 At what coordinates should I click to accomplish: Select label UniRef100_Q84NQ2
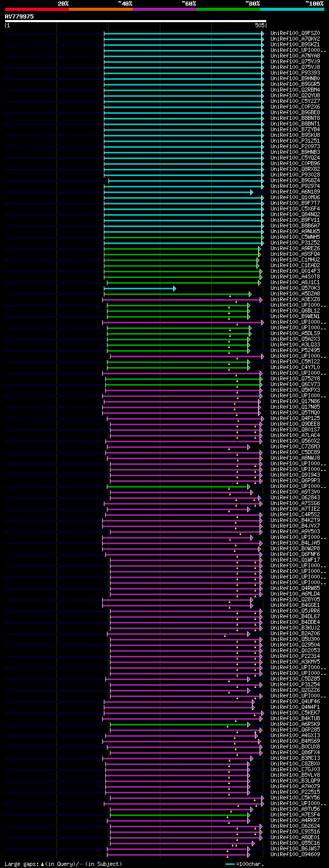click(295, 214)
